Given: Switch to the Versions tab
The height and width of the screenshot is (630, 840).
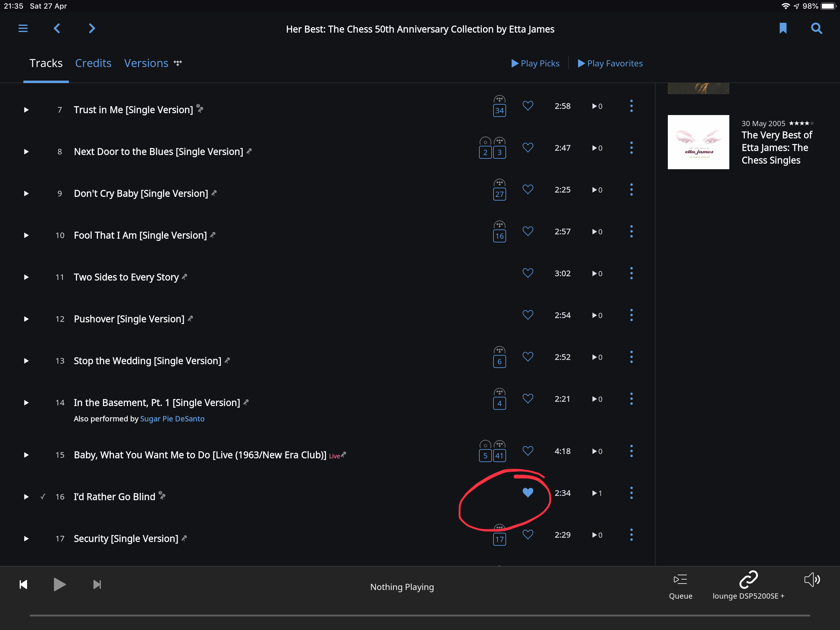Looking at the screenshot, I should 146,63.
